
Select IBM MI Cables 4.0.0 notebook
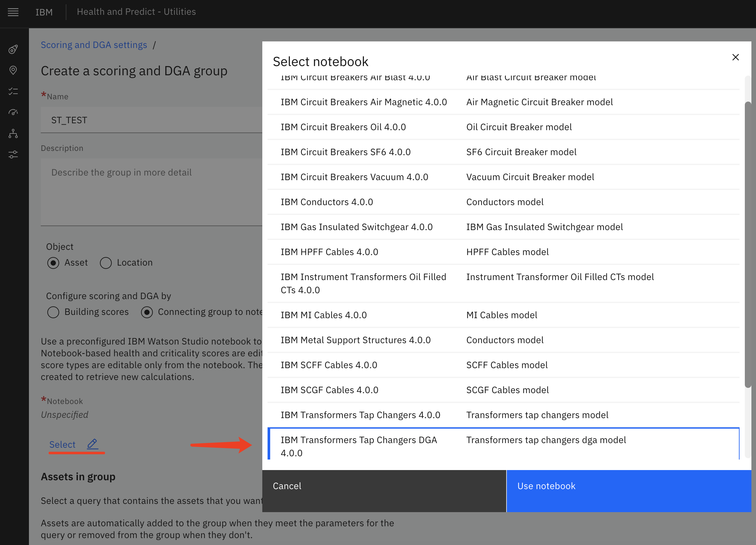point(503,315)
